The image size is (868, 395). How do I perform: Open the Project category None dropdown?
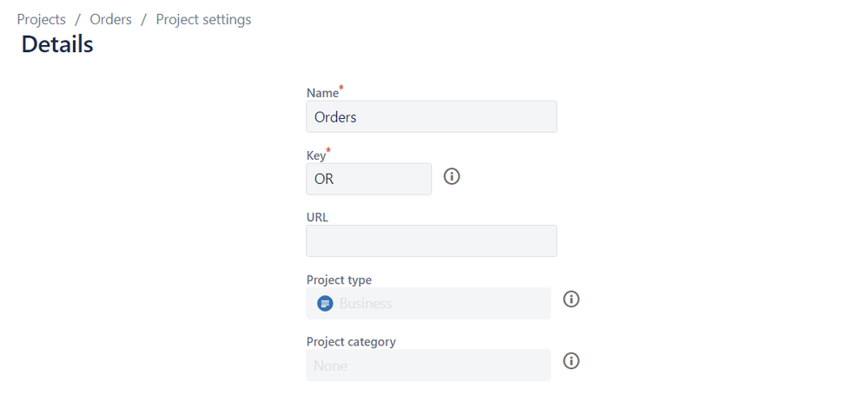428,365
